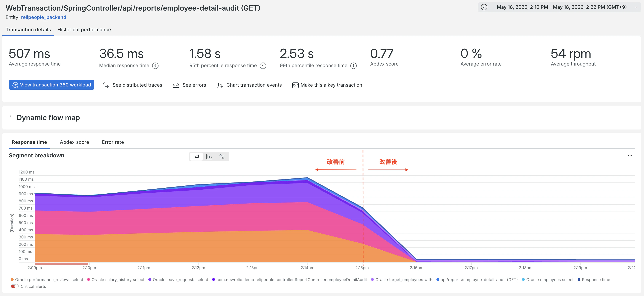
Task: Click the clock icon in time picker
Action: click(x=484, y=7)
